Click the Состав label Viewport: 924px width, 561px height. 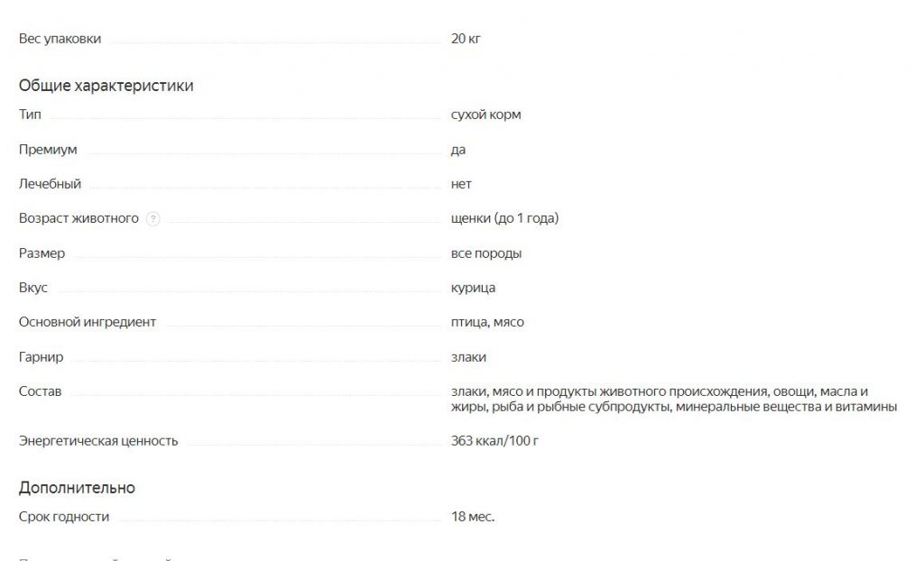tap(40, 391)
